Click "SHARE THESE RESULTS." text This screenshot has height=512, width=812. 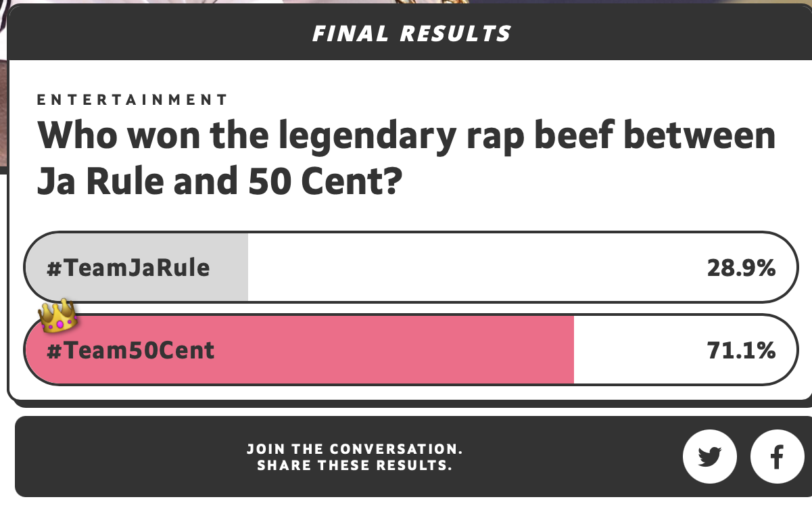pos(355,465)
